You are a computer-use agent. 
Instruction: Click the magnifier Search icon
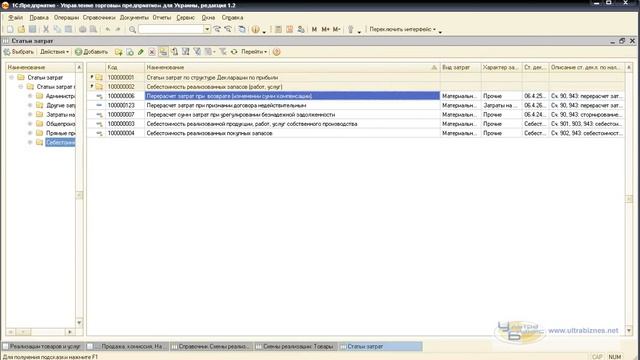click(x=132, y=29)
